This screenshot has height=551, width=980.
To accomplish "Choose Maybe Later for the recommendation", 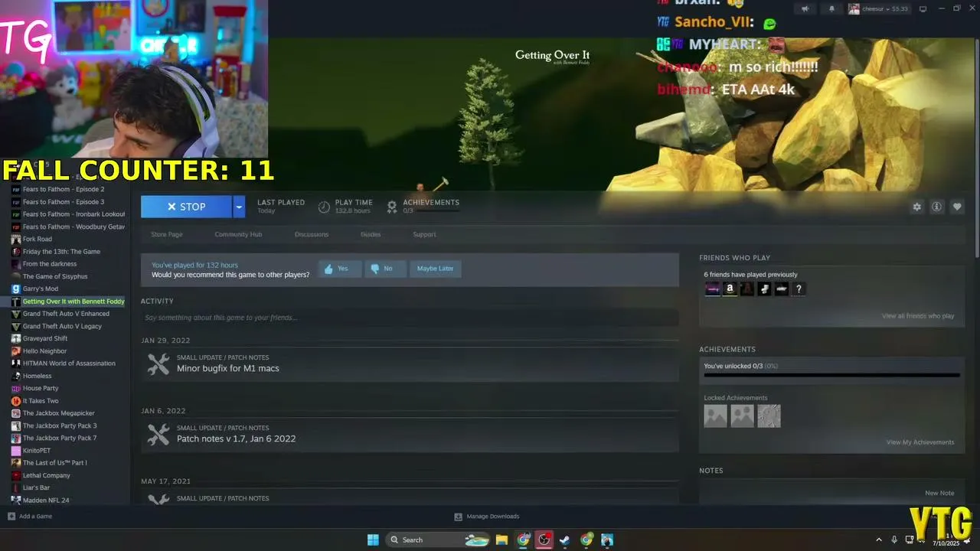I will click(436, 269).
